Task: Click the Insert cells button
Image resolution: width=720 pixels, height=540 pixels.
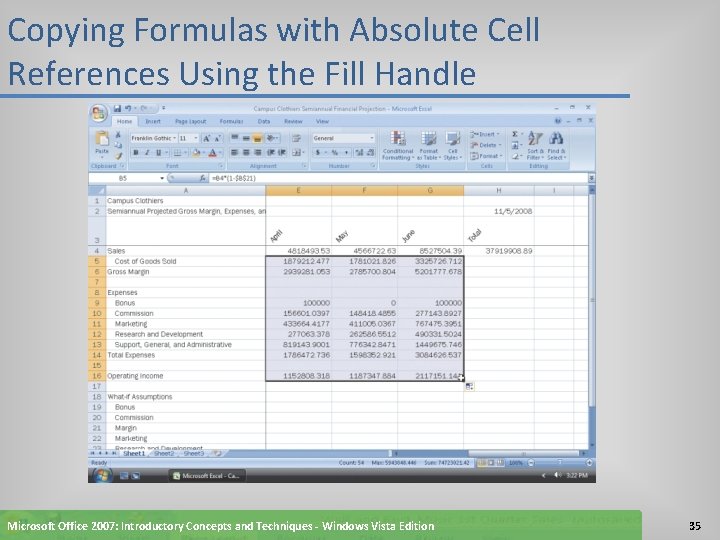Action: click(485, 134)
